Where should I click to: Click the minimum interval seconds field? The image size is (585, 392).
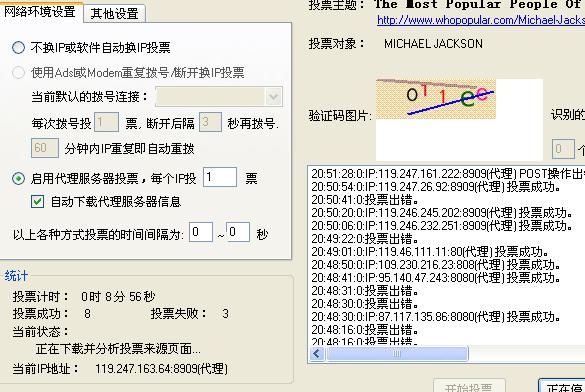tap(201, 232)
